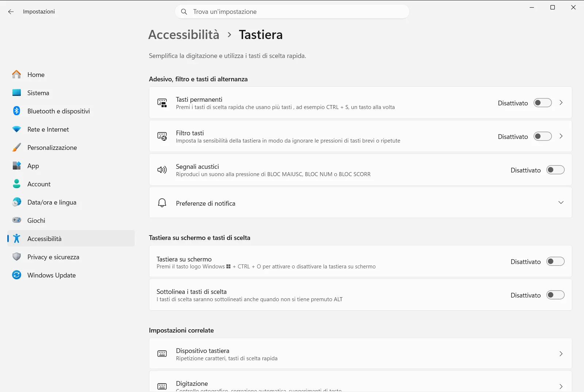Navigate back to Accessibilità breadcrumb

click(x=184, y=35)
